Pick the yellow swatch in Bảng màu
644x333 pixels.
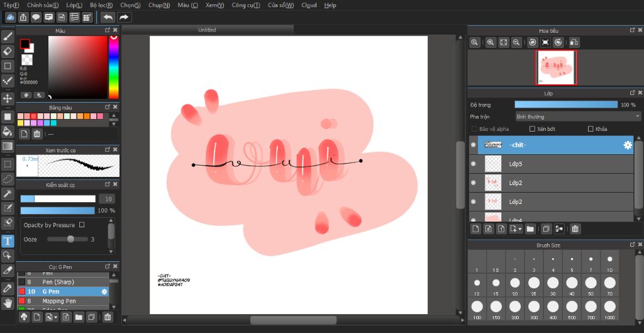click(20, 123)
